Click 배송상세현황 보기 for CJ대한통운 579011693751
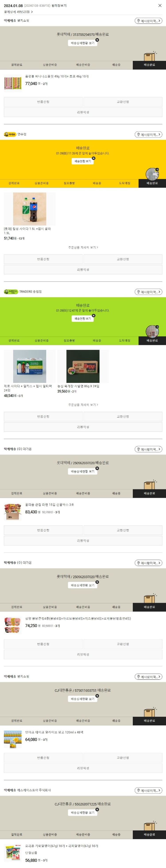The width and height of the screenshot is (166, 868). point(83,699)
